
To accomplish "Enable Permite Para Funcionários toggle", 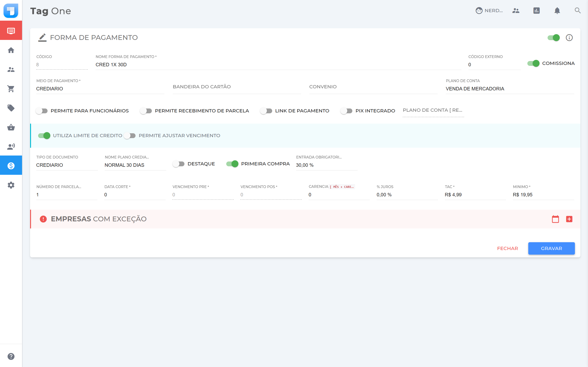I will [x=42, y=111].
